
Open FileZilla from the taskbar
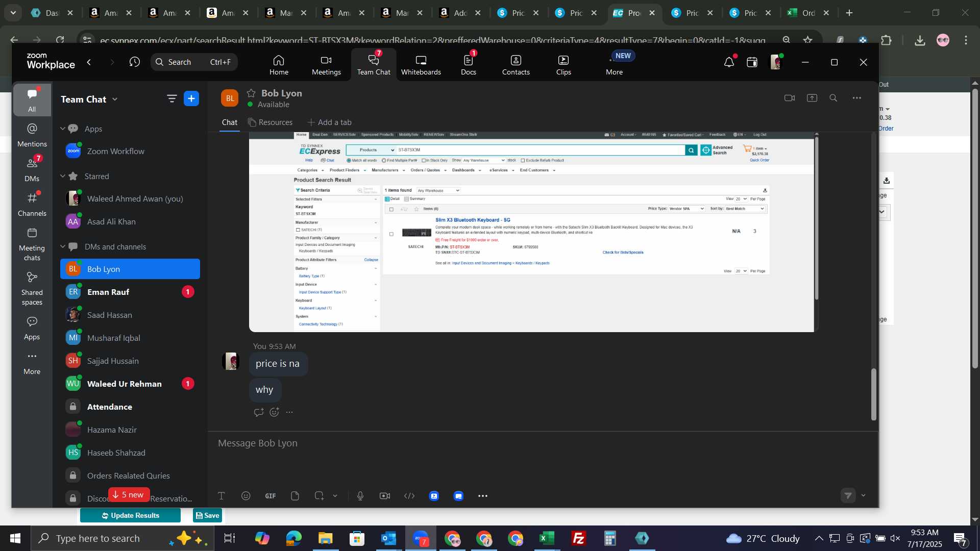pos(578,538)
